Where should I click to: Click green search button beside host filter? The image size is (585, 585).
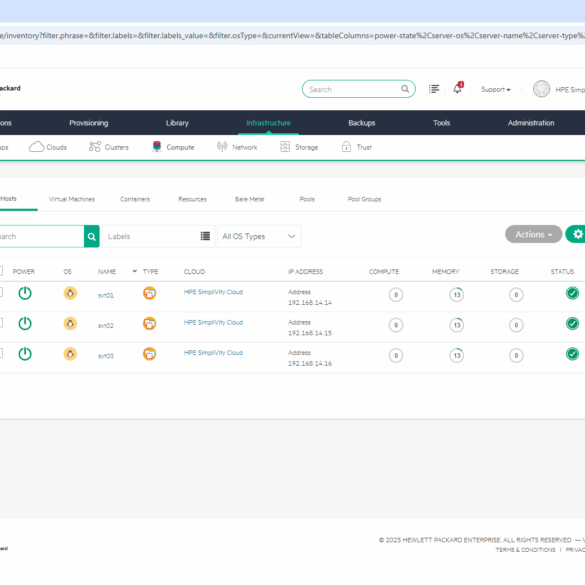point(92,236)
